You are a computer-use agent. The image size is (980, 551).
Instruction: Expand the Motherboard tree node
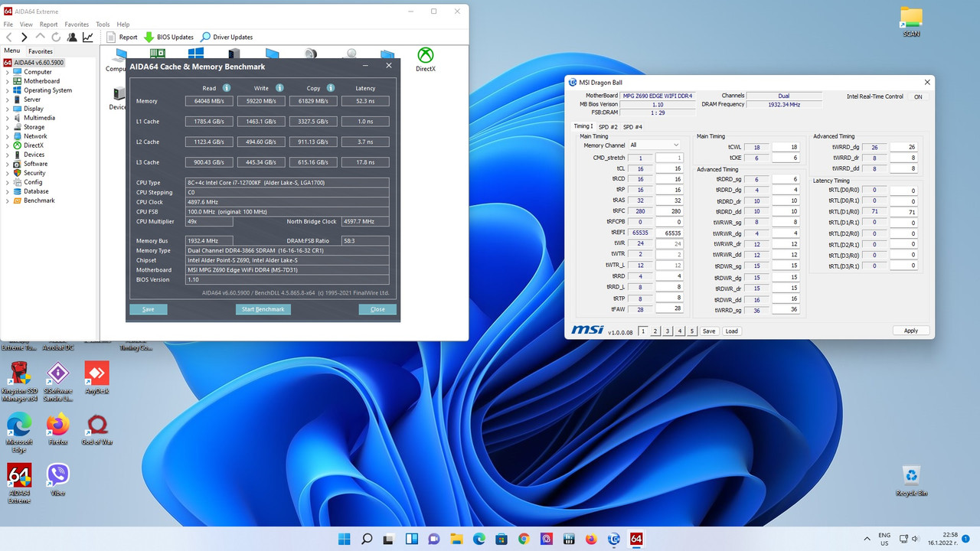pos(8,81)
